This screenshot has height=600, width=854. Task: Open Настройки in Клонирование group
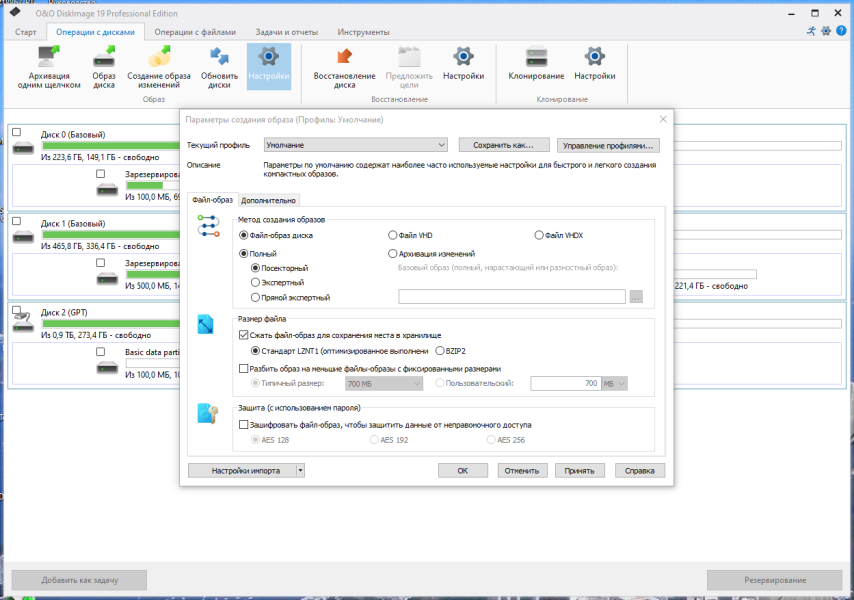(x=595, y=64)
